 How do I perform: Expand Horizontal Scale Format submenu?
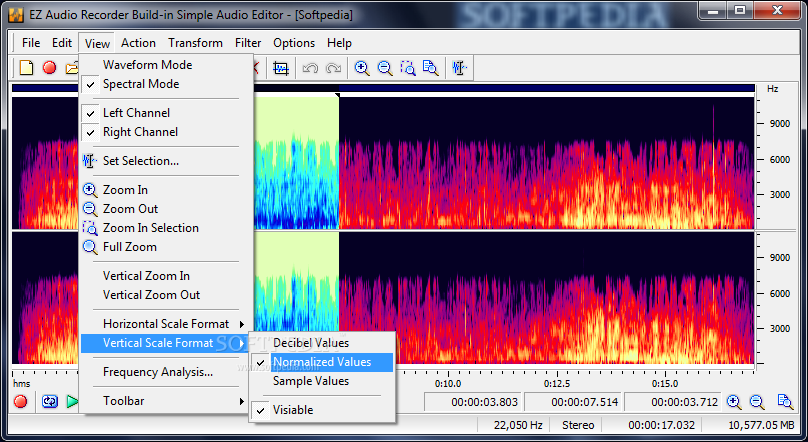[166, 324]
